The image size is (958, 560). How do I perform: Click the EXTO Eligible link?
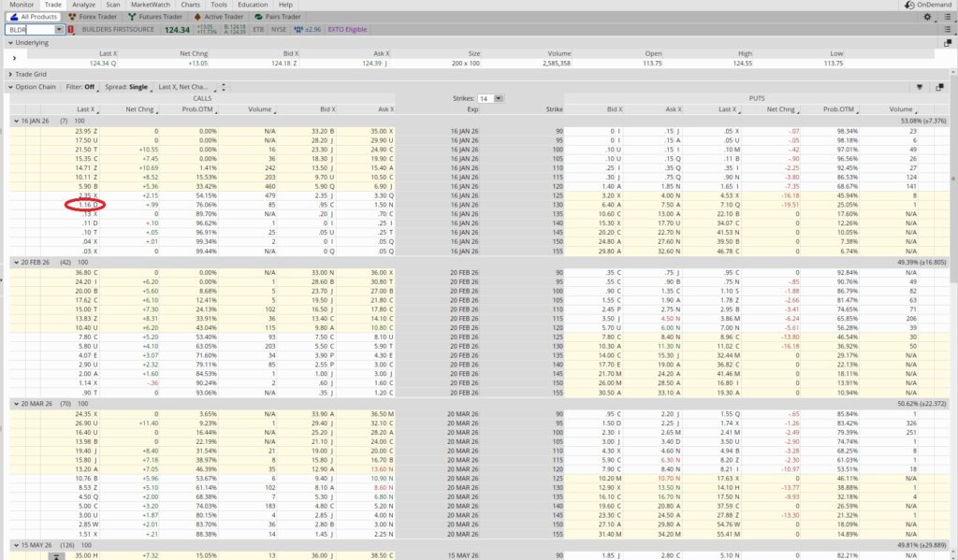[x=348, y=29]
